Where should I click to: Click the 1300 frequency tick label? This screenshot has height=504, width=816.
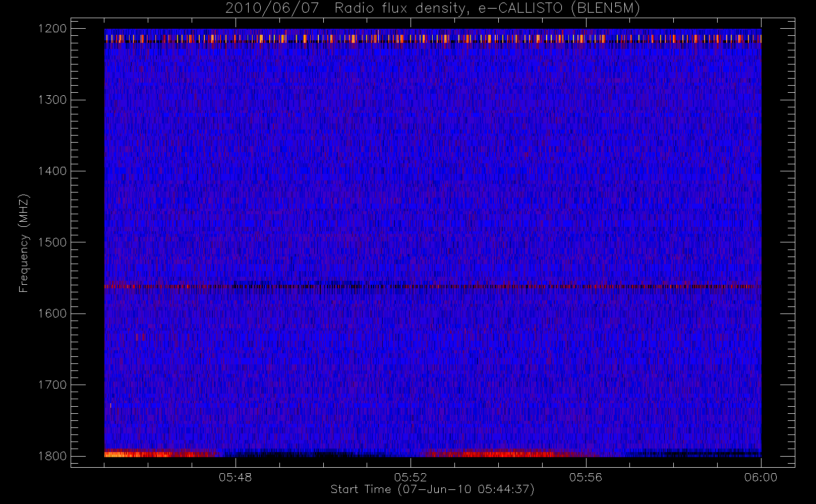[x=52, y=100]
